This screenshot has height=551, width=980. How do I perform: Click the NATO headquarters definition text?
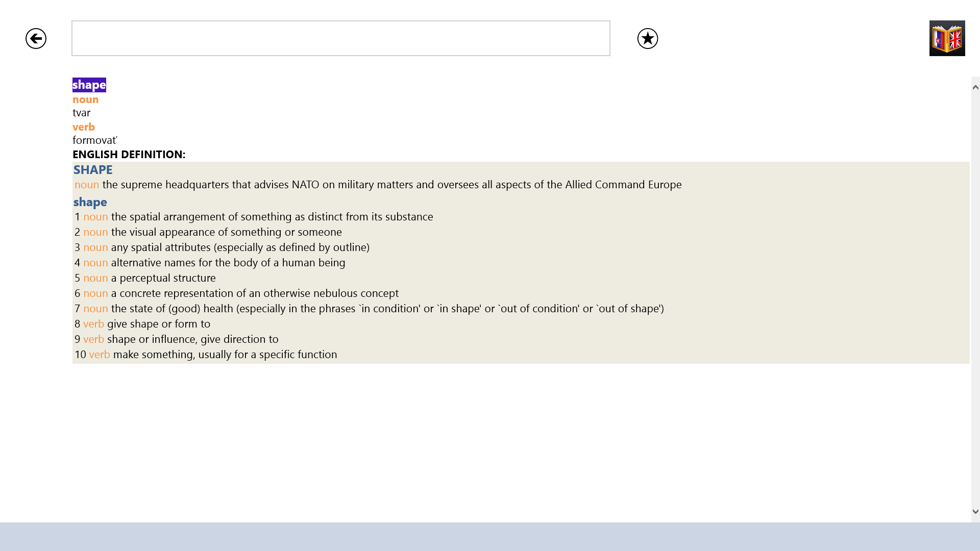391,185
